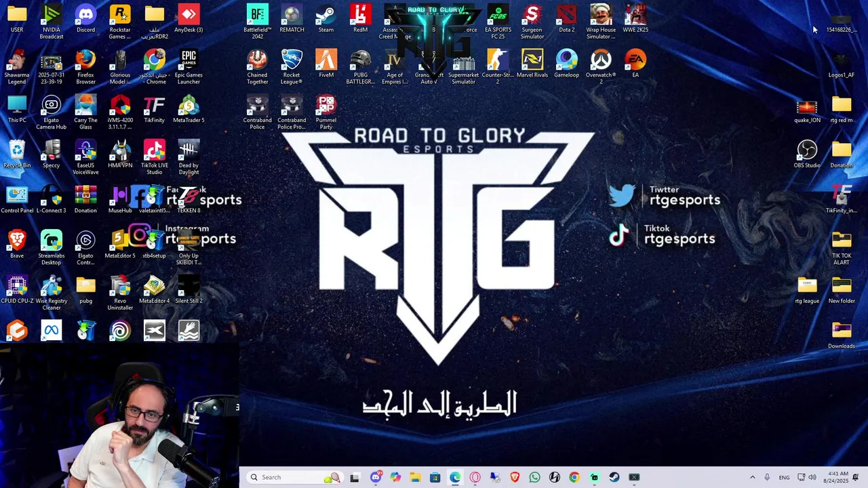The image size is (868, 488).
Task: Click the Elgato Camera Hub shortcut
Action: [x=52, y=112]
